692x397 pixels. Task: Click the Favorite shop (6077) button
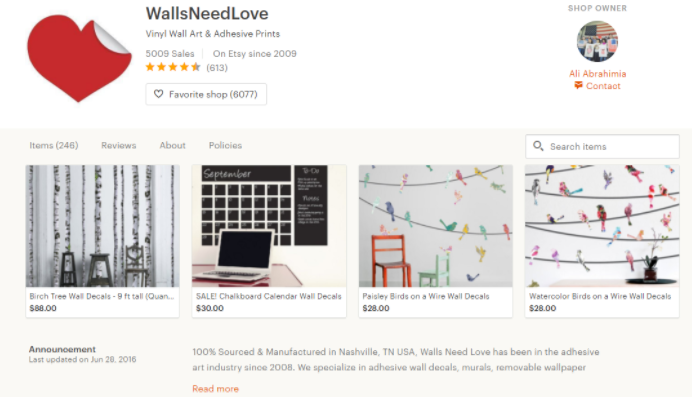point(206,94)
